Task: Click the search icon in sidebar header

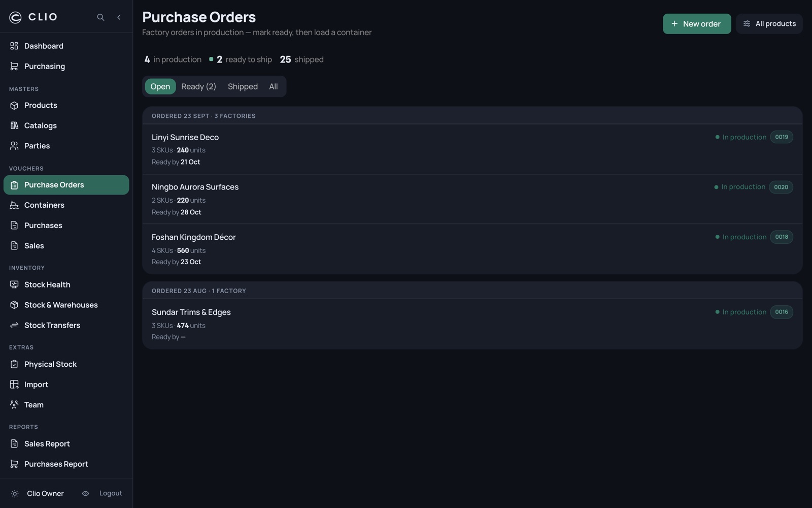Action: pos(100,17)
